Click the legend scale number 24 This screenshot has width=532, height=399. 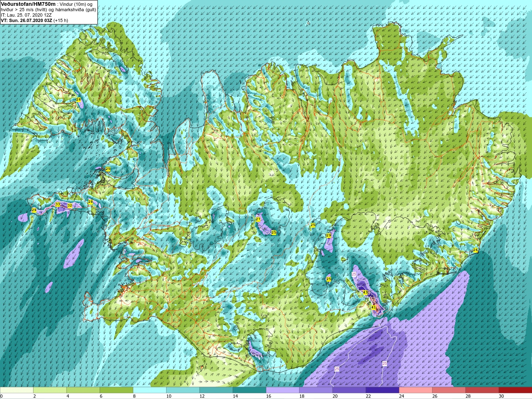tap(401, 396)
